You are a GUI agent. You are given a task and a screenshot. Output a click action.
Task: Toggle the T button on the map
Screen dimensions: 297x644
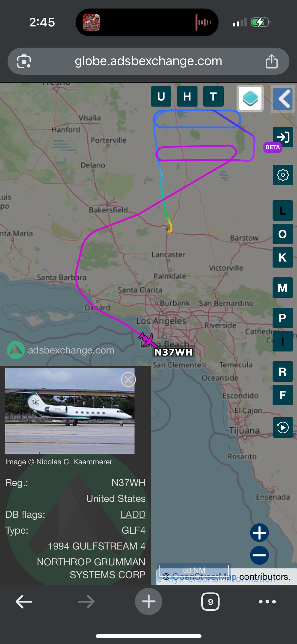click(213, 96)
